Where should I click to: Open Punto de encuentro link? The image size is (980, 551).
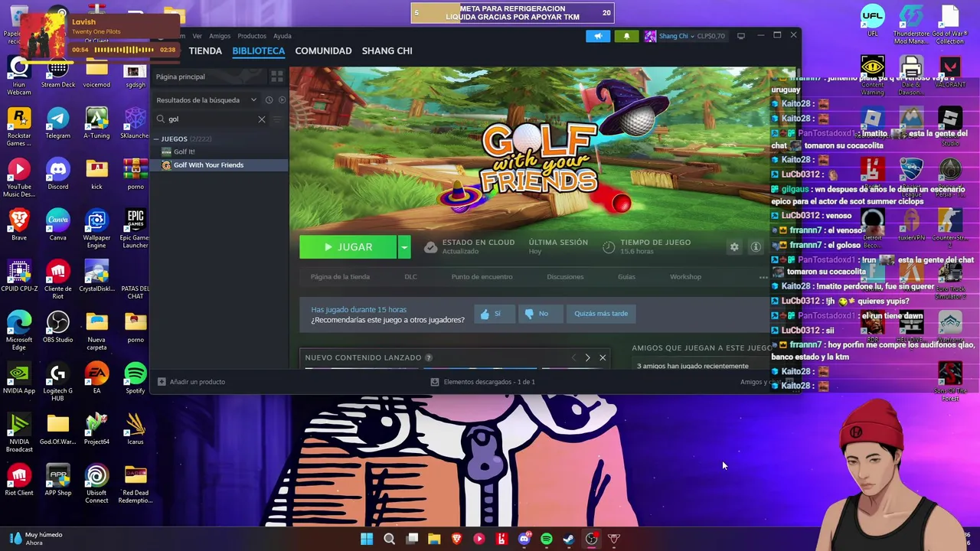[482, 277]
